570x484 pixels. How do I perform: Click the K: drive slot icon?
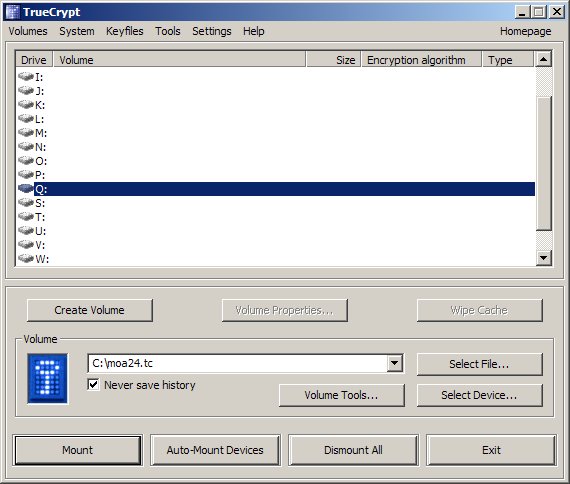tap(26, 104)
